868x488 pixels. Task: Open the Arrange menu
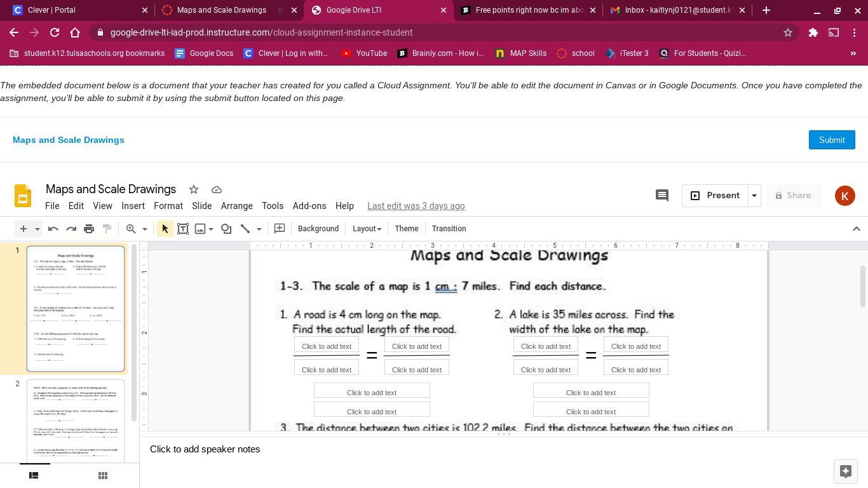point(236,206)
